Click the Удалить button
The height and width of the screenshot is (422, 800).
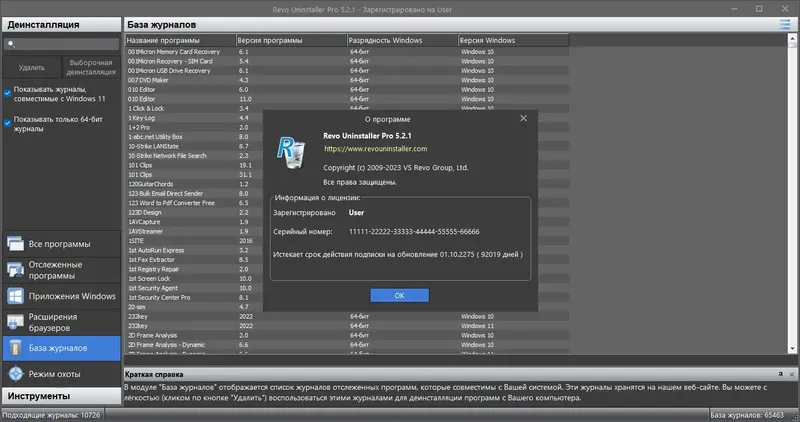point(32,67)
